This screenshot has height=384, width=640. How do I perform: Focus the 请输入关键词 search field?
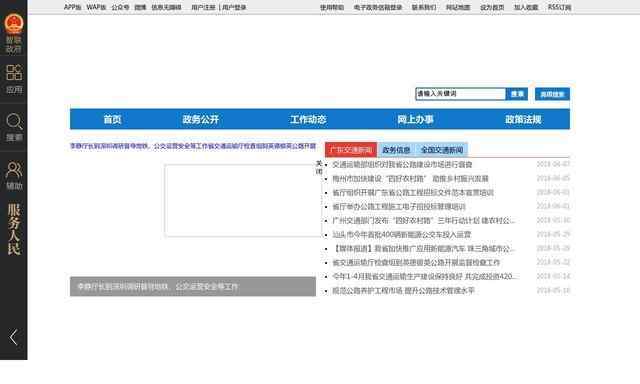pyautogui.click(x=460, y=94)
